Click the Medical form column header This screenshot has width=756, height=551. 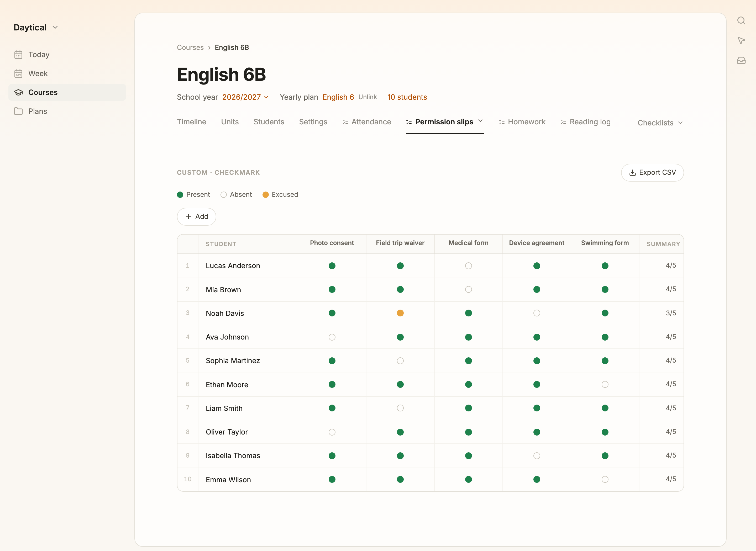tap(468, 243)
